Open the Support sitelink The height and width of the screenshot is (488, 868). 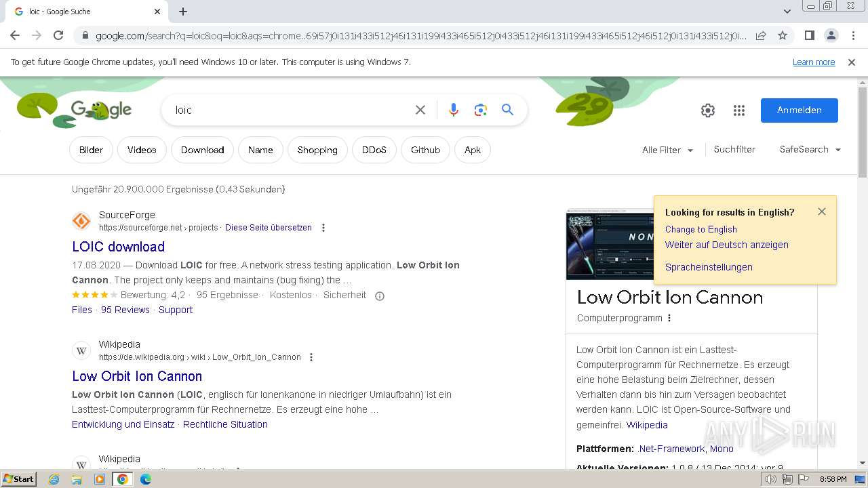[x=176, y=310]
